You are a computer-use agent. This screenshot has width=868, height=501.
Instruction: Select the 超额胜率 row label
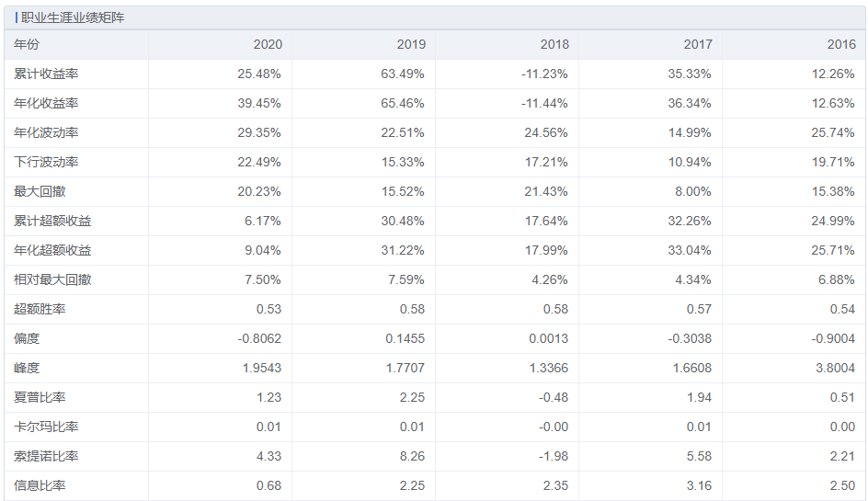click(40, 309)
